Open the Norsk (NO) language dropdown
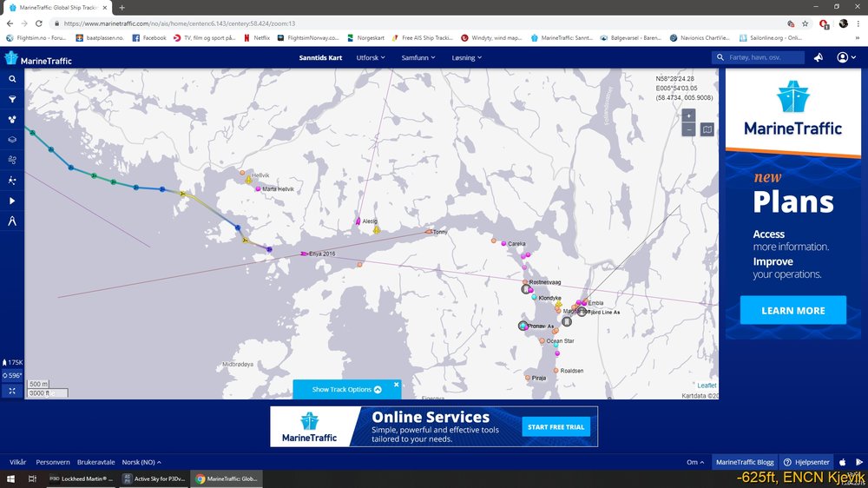 coord(141,462)
